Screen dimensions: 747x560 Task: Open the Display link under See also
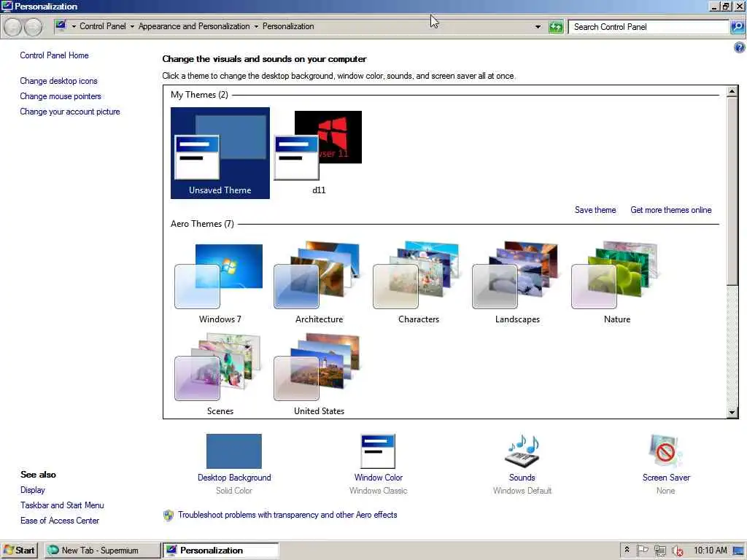pyautogui.click(x=32, y=490)
